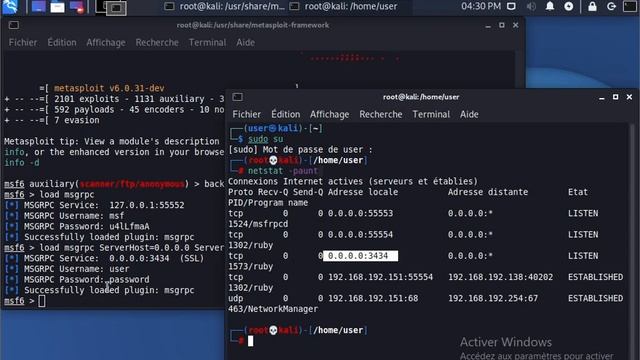Open Terminal menu in the metasploit terminal

click(207, 42)
